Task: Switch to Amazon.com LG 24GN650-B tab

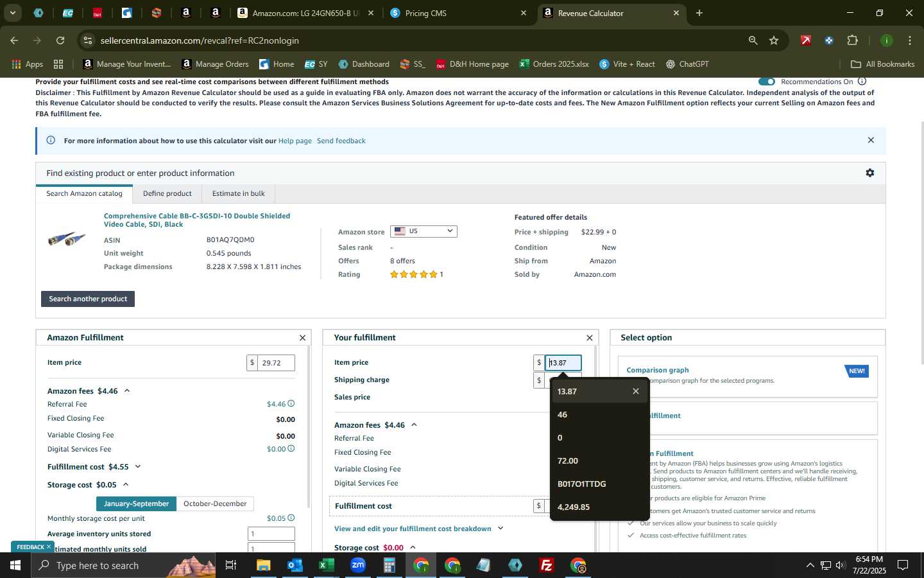Action: pos(305,13)
